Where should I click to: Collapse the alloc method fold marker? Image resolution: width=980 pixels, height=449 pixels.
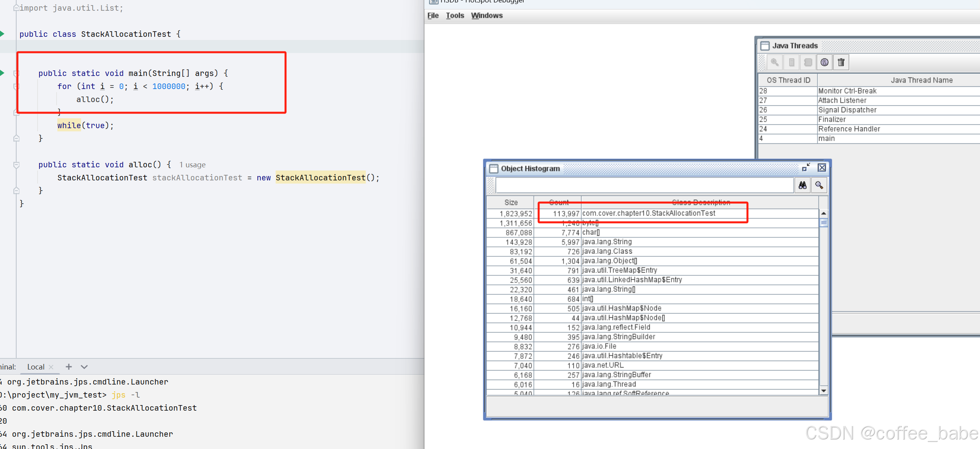pyautogui.click(x=16, y=165)
